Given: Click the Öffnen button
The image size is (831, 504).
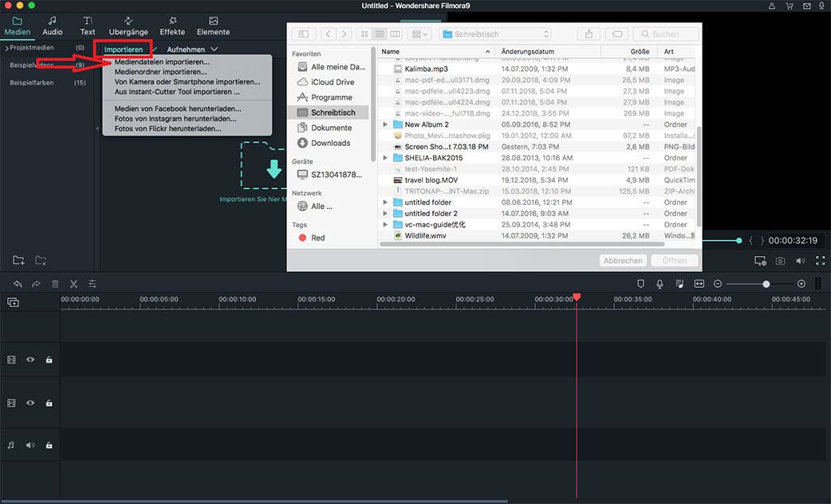Looking at the screenshot, I should click(674, 261).
